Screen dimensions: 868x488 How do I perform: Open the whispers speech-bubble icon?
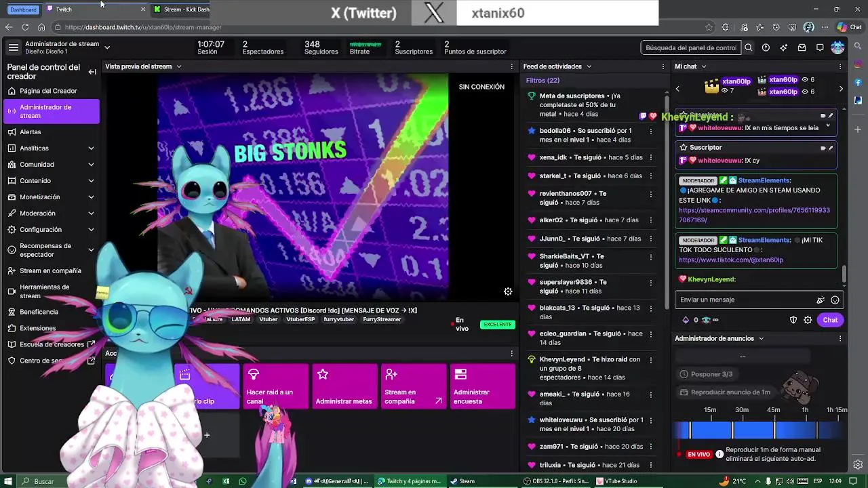coord(820,47)
